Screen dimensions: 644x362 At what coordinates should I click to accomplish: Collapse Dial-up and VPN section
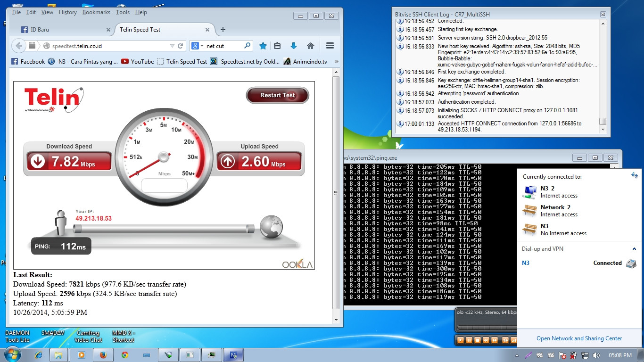pyautogui.click(x=634, y=249)
